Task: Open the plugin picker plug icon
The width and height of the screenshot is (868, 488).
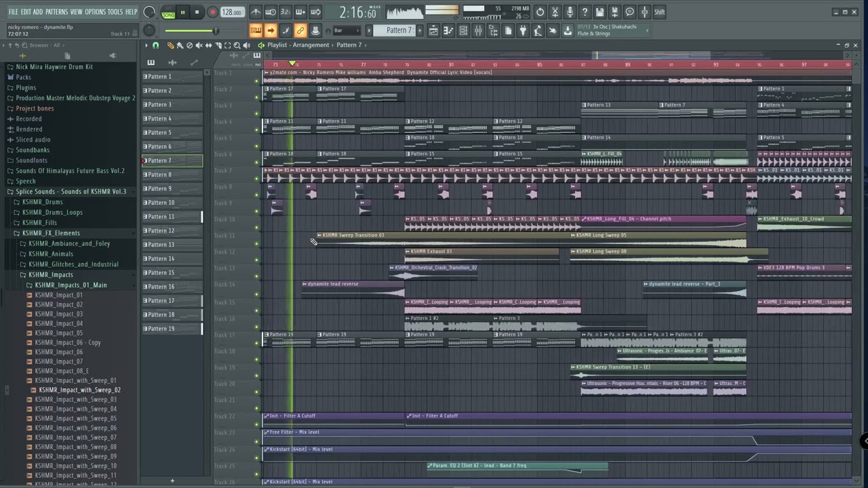Action: (523, 30)
